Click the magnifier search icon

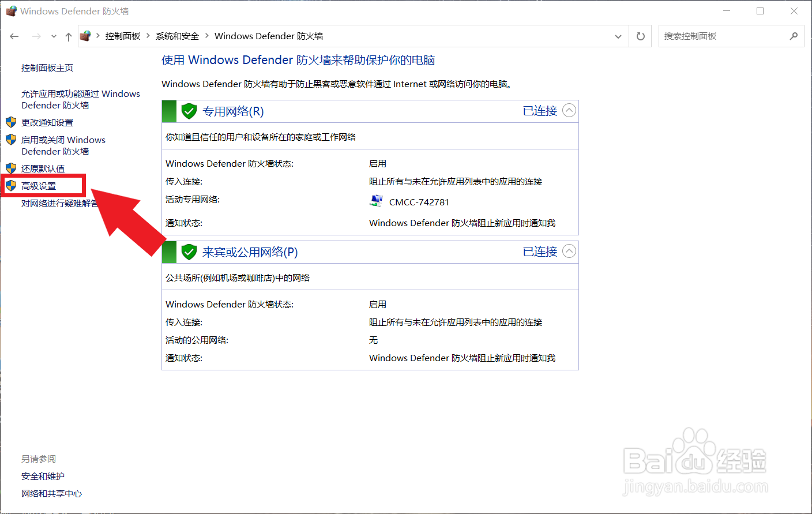pyautogui.click(x=794, y=36)
